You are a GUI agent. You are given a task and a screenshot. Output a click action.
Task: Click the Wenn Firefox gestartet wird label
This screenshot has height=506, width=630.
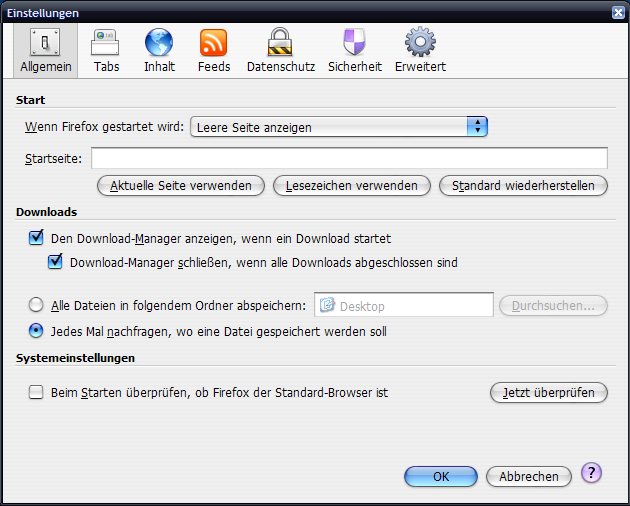click(x=104, y=127)
